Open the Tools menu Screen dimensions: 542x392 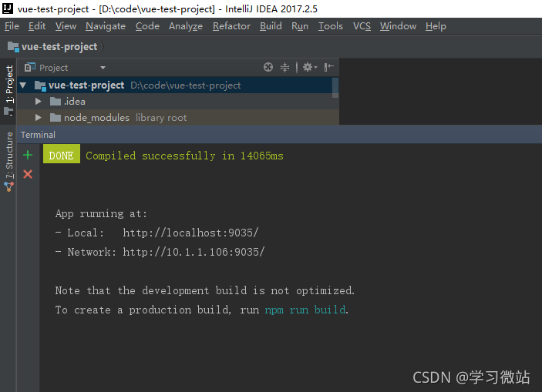point(331,26)
